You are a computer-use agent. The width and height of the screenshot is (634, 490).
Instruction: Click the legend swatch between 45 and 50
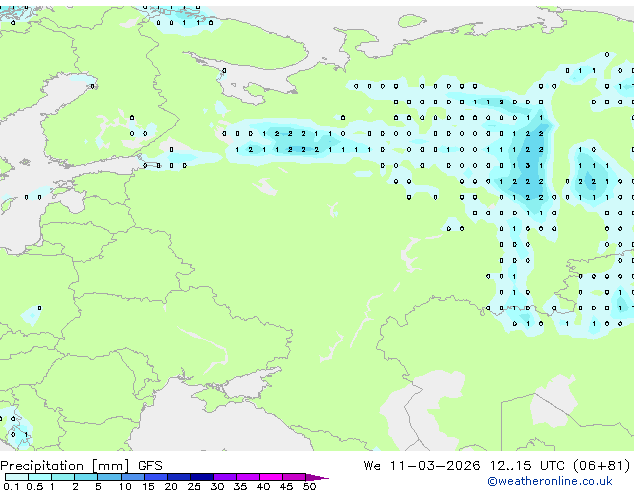[x=294, y=477]
